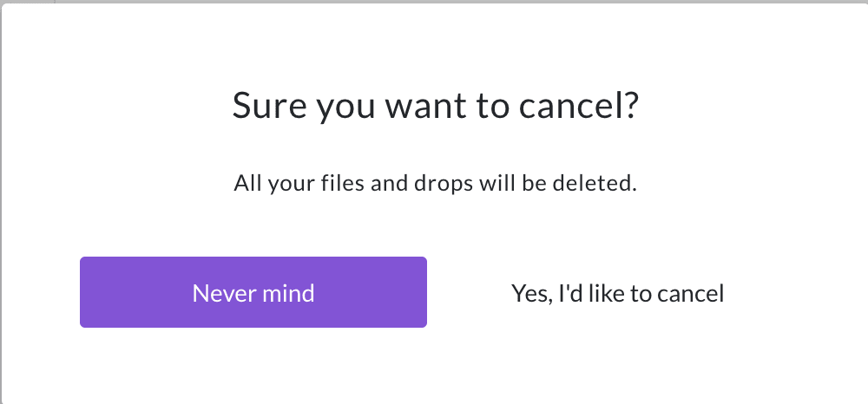
Task: Keep your subscription with Never mind
Action: click(253, 292)
